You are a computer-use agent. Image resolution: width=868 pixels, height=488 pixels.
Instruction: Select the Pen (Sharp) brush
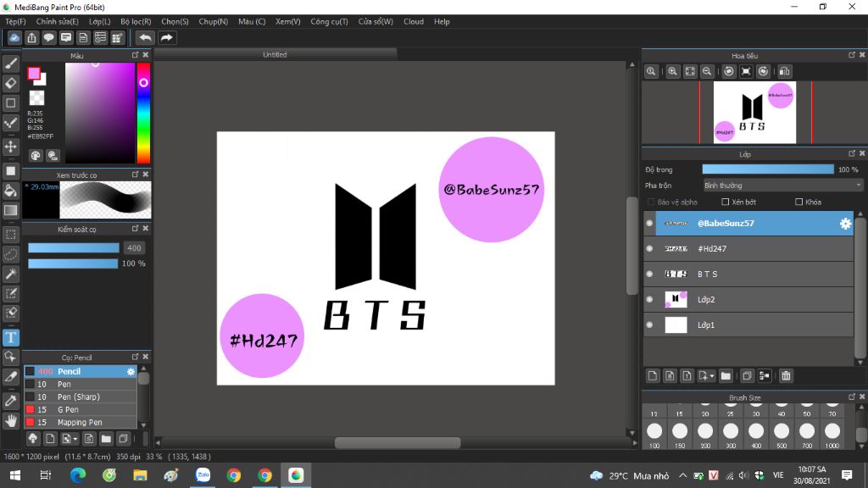80,396
